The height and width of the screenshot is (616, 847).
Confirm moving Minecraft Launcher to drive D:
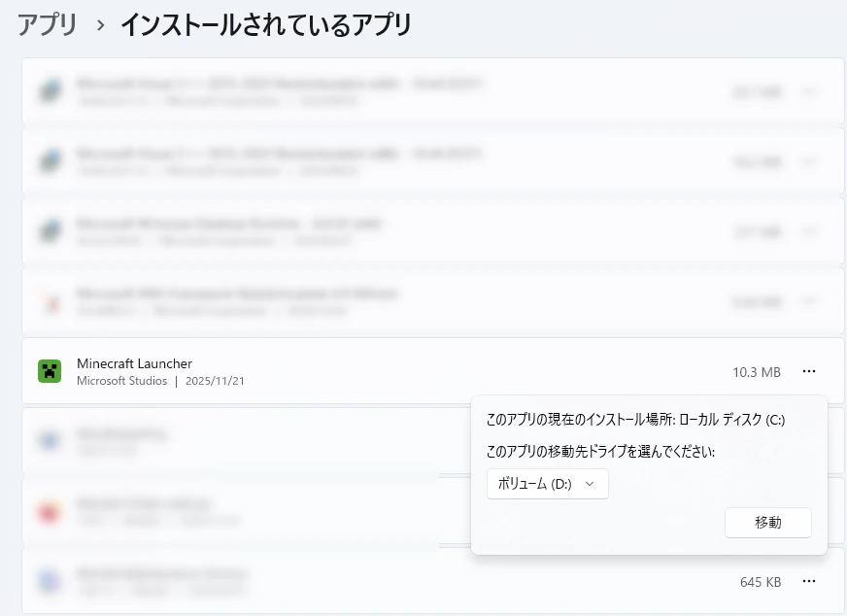click(x=767, y=523)
